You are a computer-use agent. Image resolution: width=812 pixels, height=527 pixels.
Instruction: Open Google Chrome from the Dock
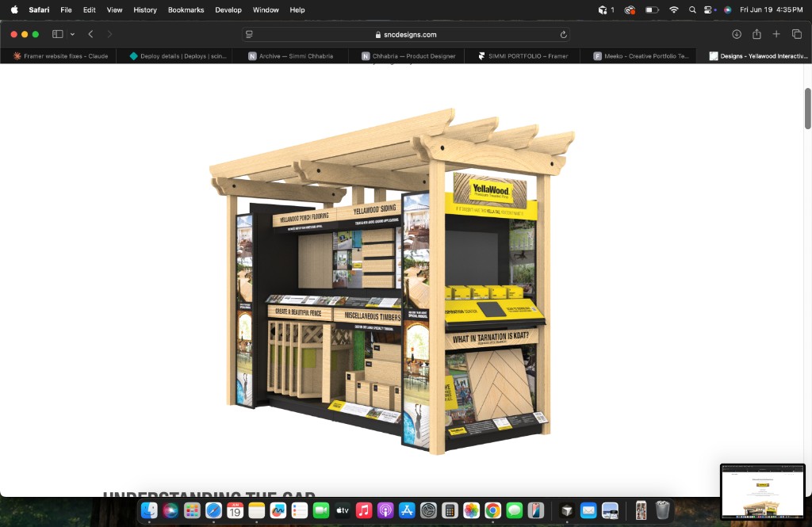[x=493, y=511]
